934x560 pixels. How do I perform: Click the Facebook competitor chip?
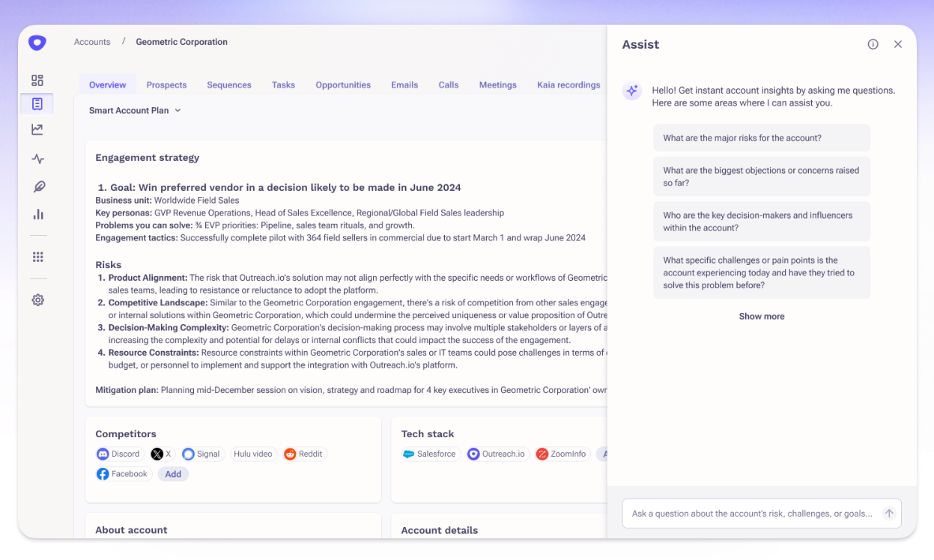tap(124, 474)
